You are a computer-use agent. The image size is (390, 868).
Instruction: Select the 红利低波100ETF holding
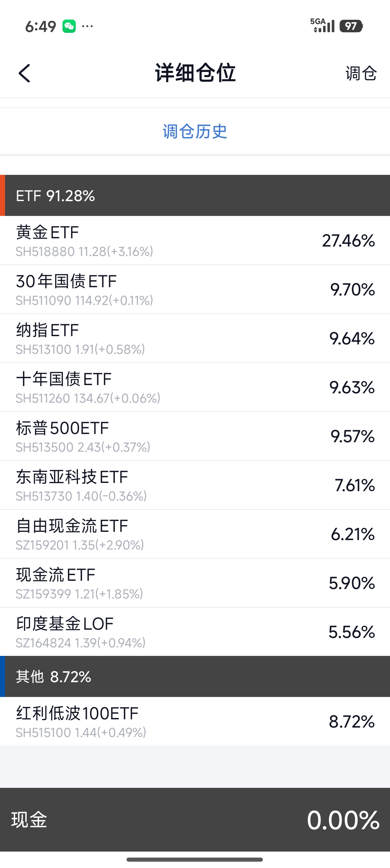pos(195,722)
